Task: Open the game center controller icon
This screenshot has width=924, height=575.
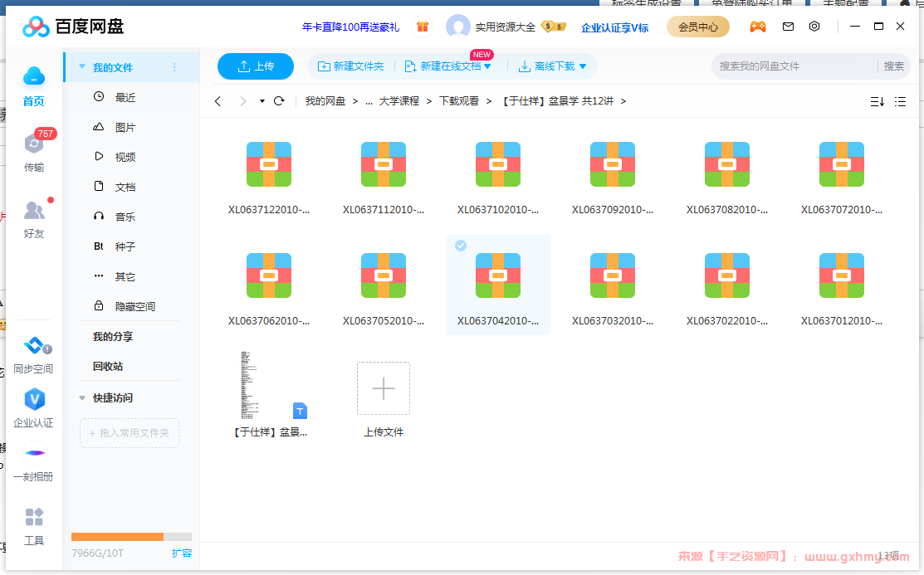Action: (x=758, y=26)
